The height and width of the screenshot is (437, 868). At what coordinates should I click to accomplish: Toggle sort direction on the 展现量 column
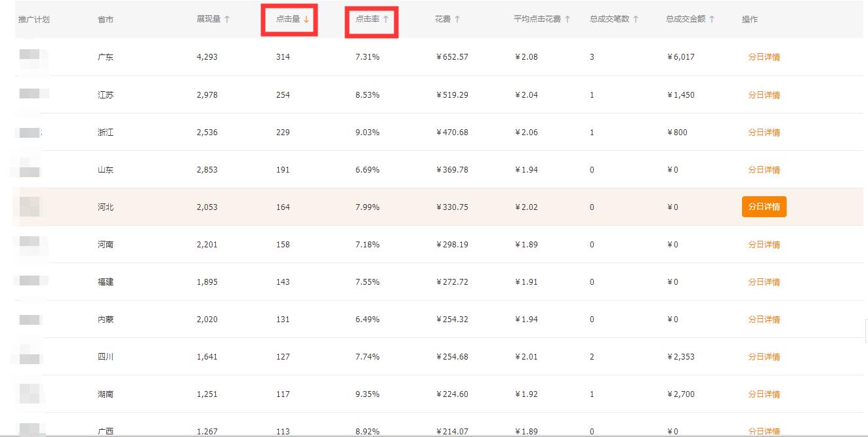(228, 20)
